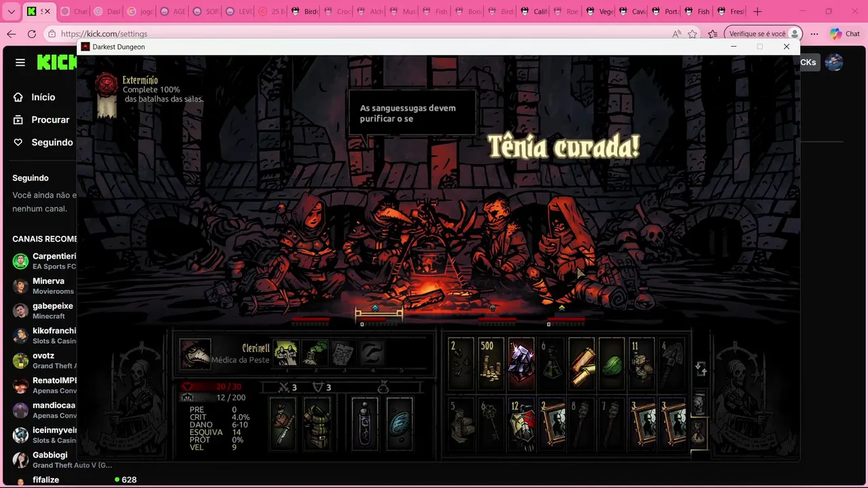The width and height of the screenshot is (868, 488).
Task: Select the heirloom crest stack of 12
Action: [521, 424]
